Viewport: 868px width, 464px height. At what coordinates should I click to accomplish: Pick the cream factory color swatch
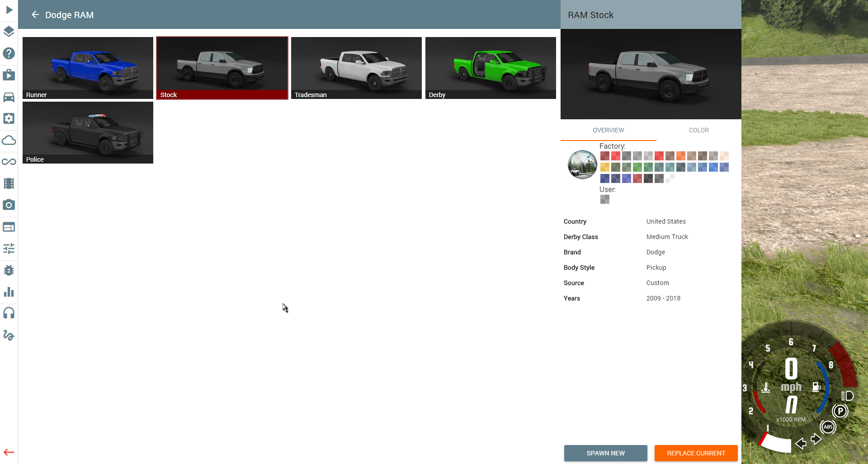(724, 156)
